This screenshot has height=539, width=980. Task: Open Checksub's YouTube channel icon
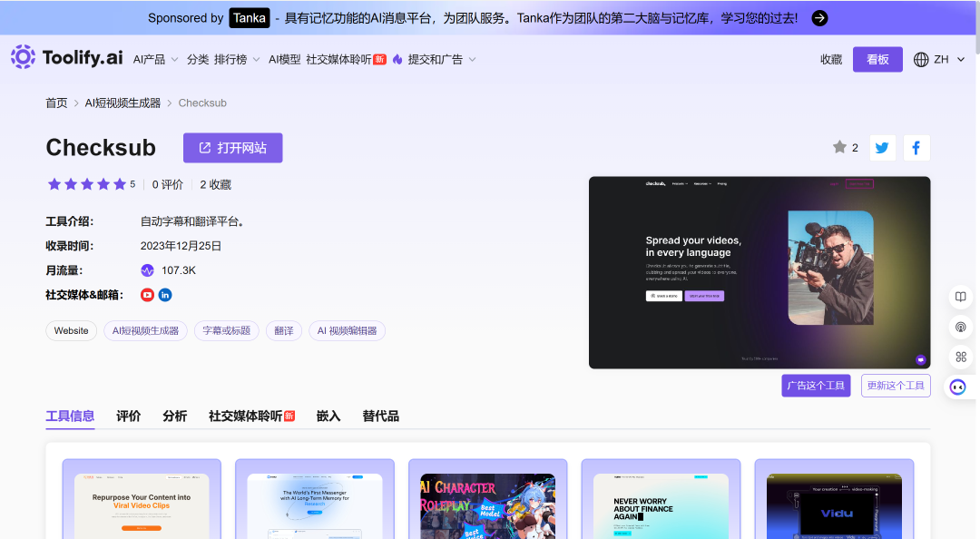147,295
